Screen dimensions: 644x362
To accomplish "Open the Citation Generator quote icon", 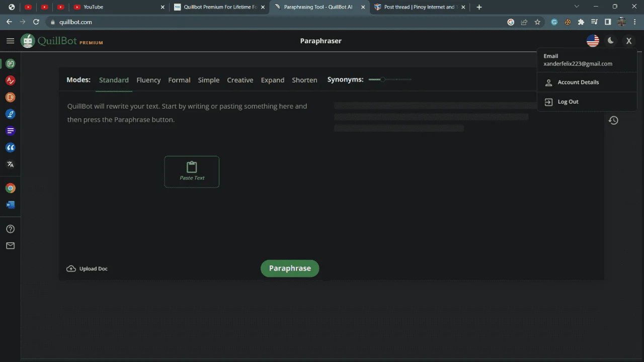I will click(x=10, y=147).
